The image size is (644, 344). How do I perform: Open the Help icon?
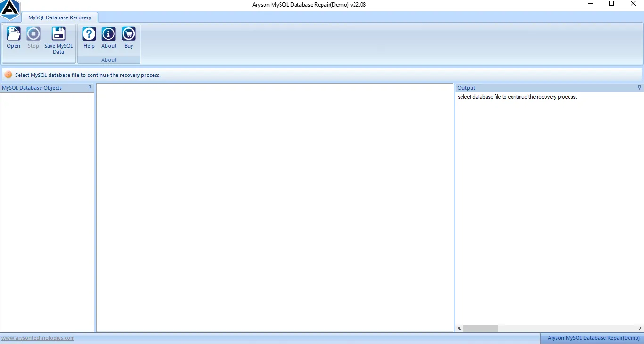(x=89, y=38)
